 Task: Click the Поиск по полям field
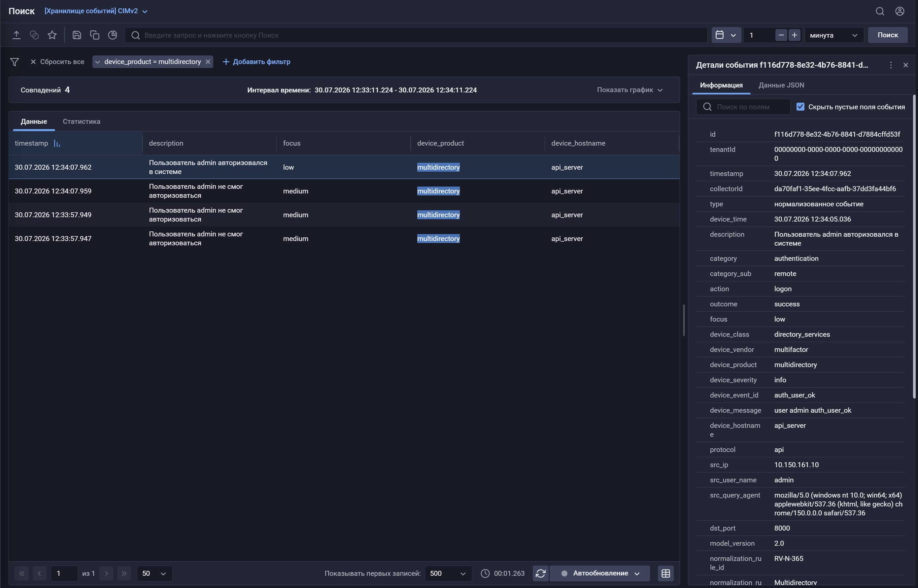pos(743,107)
